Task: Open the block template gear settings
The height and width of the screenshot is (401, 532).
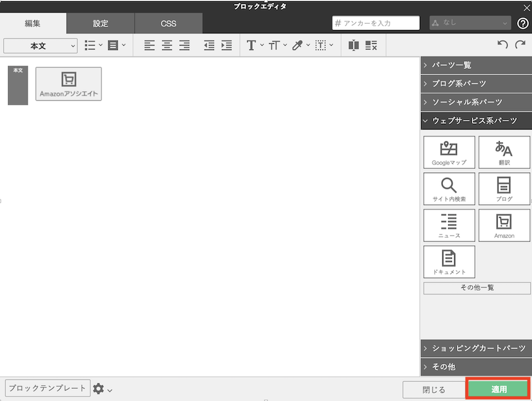Action: pyautogui.click(x=102, y=388)
